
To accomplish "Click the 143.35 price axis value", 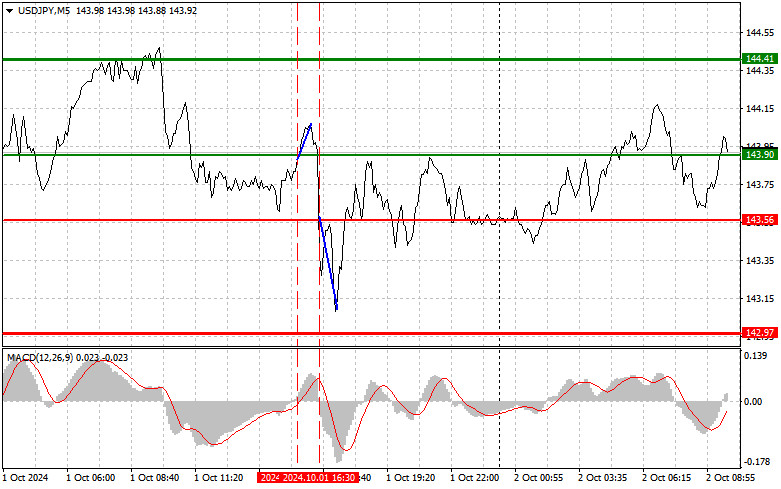I will (x=760, y=260).
